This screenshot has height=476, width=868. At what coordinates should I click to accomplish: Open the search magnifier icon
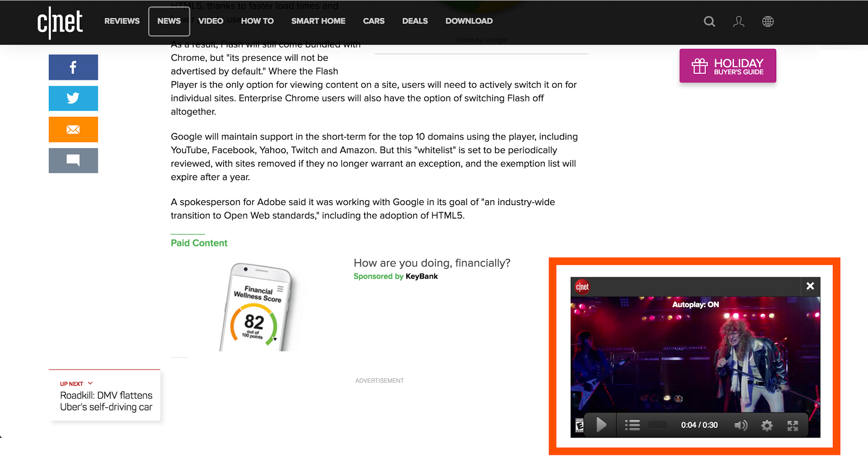coord(710,22)
